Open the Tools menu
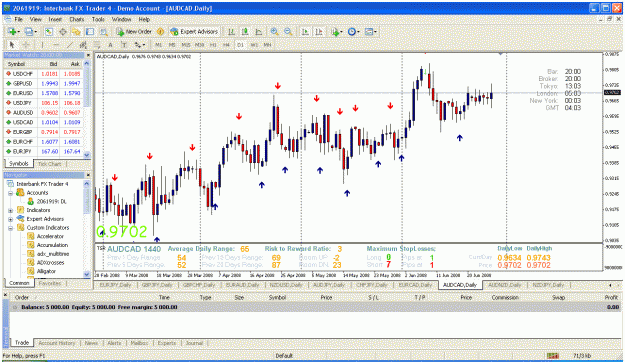The width and height of the screenshot is (625, 362). (98, 19)
